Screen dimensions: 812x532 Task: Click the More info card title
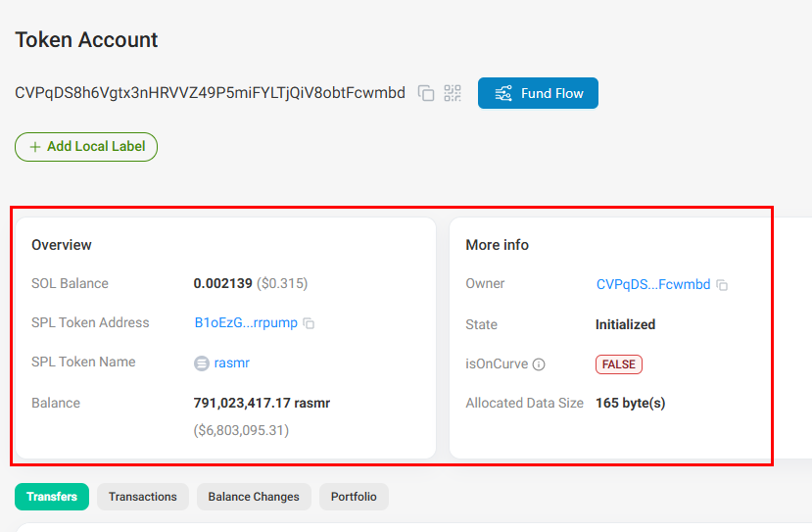click(x=498, y=245)
